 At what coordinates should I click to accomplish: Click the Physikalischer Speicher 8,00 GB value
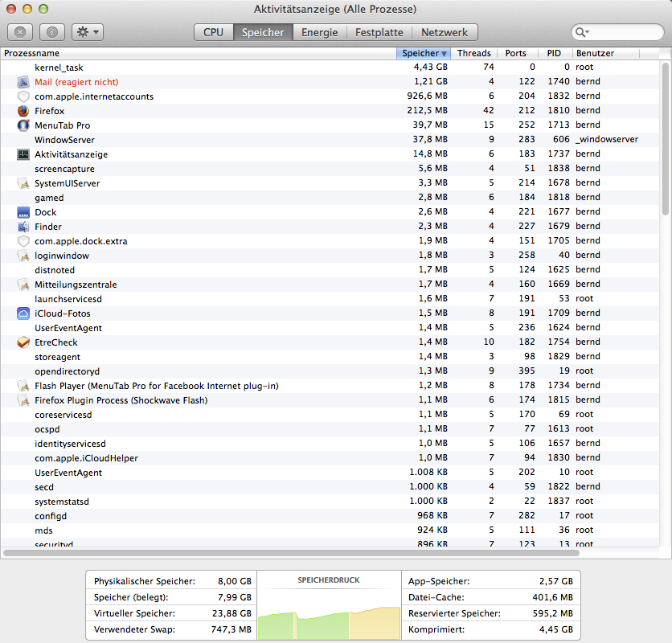pos(235,581)
